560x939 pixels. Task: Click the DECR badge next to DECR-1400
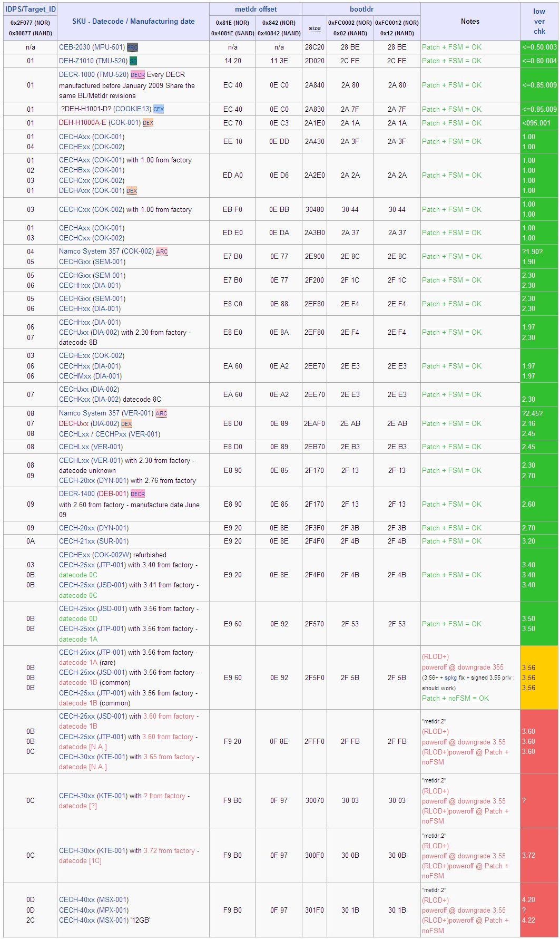point(137,494)
